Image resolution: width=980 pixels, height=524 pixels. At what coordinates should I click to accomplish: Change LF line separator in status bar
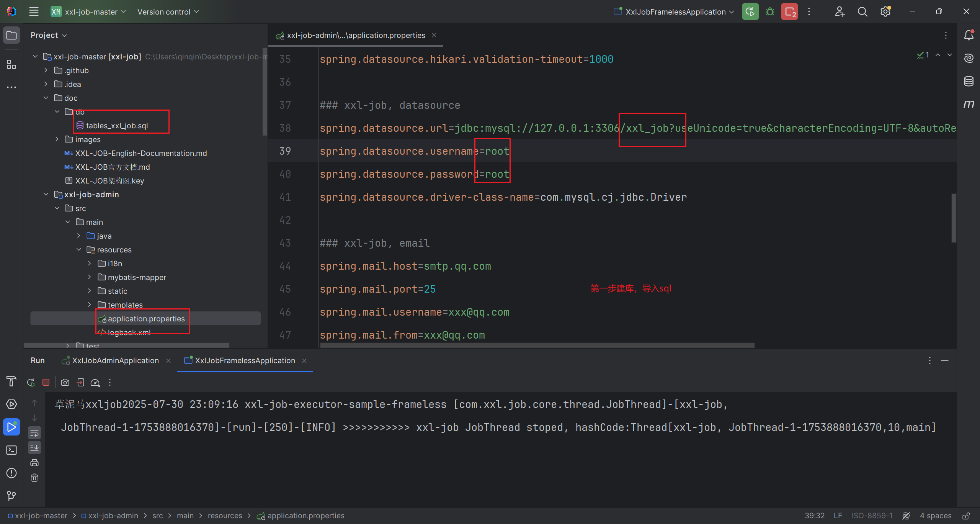pos(838,516)
